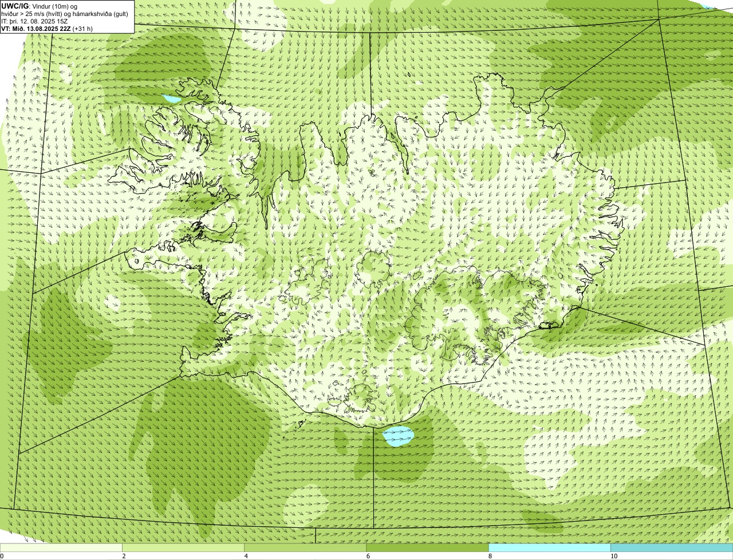Click the cyan wind patch off the south coast
The image size is (733, 560).
399,436
